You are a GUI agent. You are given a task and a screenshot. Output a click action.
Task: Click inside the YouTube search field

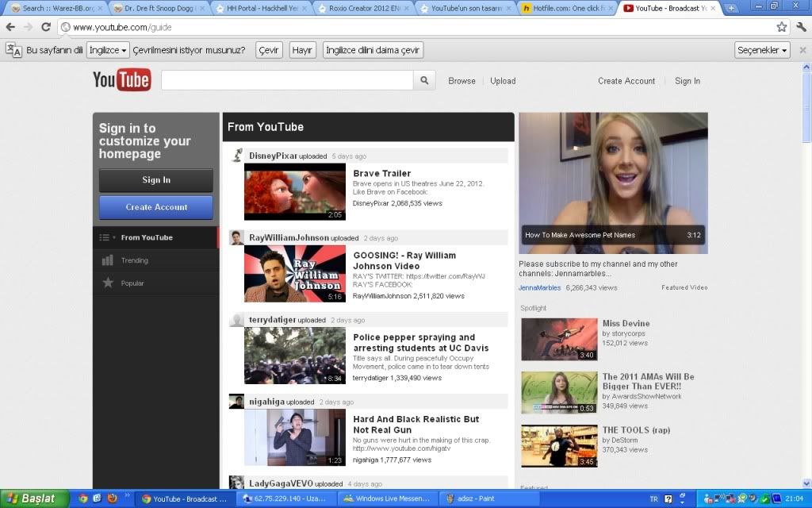287,80
